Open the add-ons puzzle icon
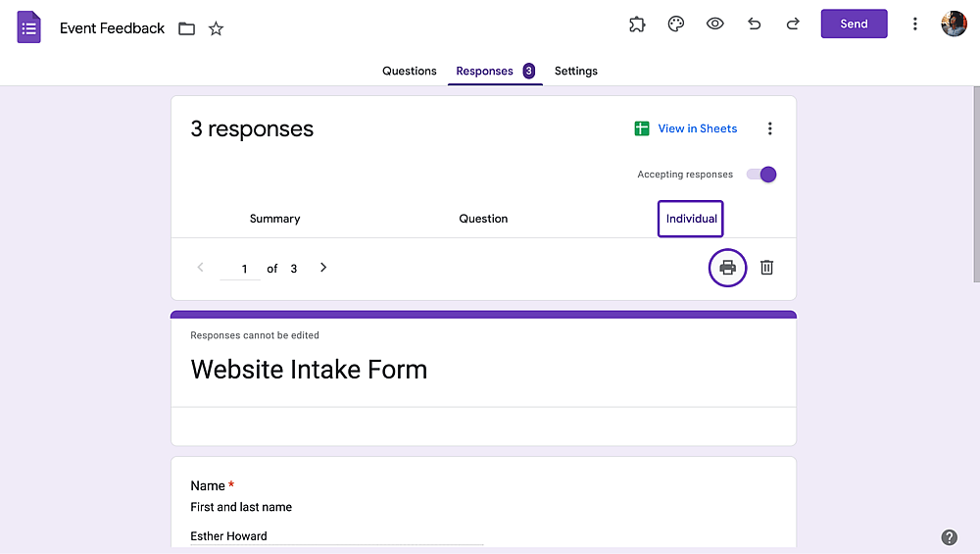Image resolution: width=980 pixels, height=554 pixels. click(637, 25)
